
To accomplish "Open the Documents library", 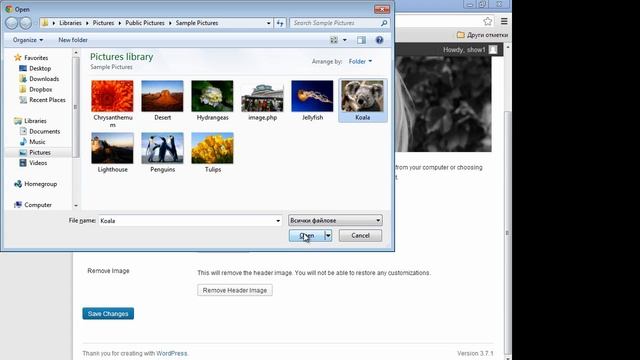I will pos(40,131).
